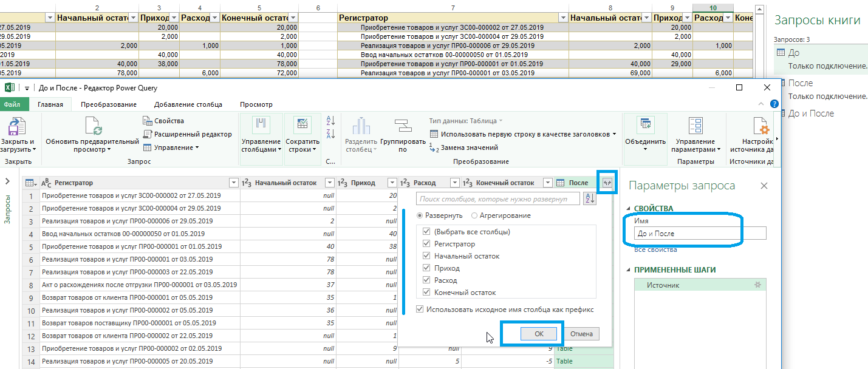Expand the Запросы side panel
The height and width of the screenshot is (369, 868).
pos(8,181)
